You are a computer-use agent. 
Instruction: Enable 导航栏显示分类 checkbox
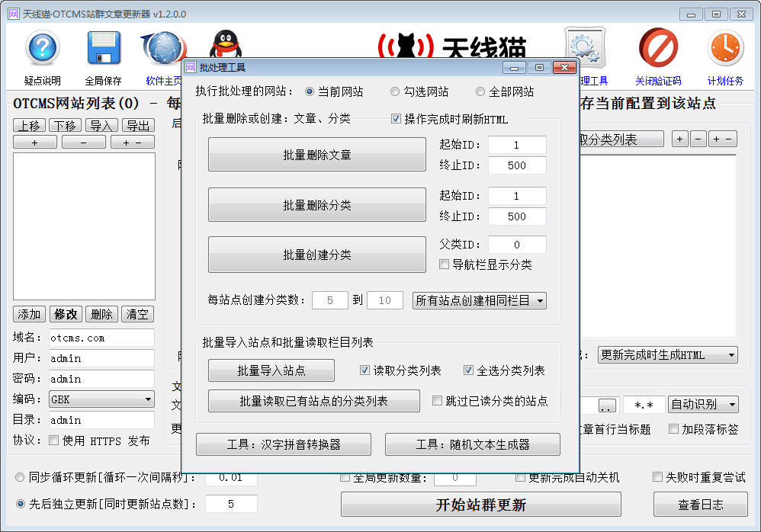[444, 264]
